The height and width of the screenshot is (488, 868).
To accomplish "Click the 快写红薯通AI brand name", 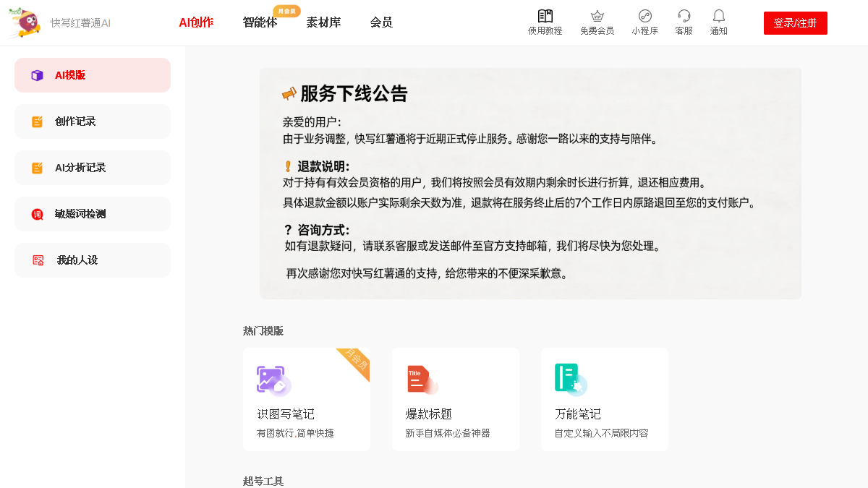I will coord(80,23).
